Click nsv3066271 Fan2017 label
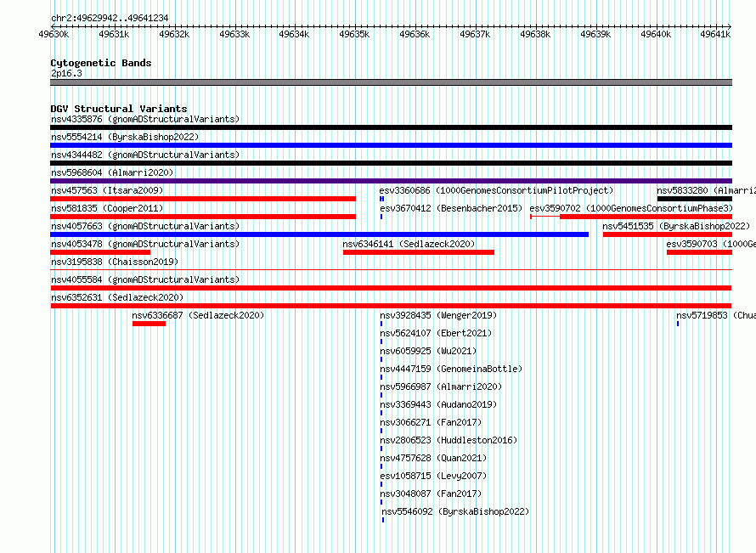This screenshot has width=756, height=553. pyautogui.click(x=431, y=422)
